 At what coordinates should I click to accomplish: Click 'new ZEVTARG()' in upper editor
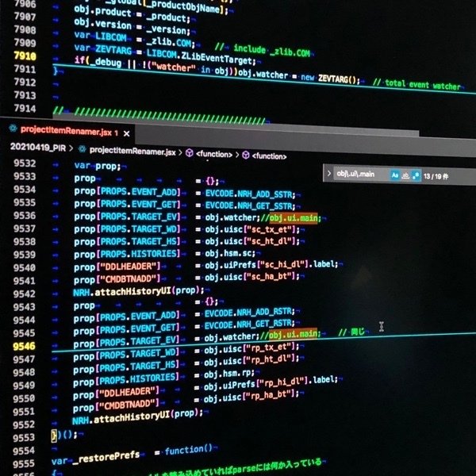(330, 79)
